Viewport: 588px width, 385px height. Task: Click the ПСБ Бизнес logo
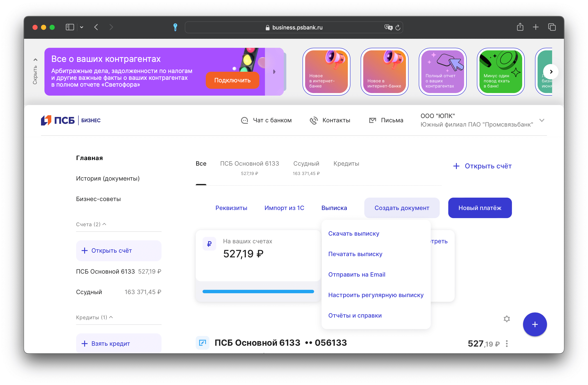click(71, 120)
